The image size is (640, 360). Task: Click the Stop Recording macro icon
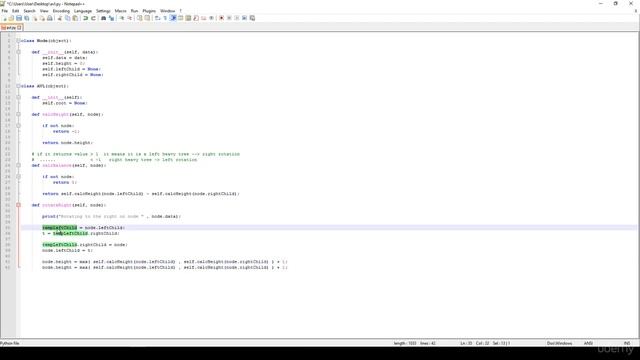229,18
